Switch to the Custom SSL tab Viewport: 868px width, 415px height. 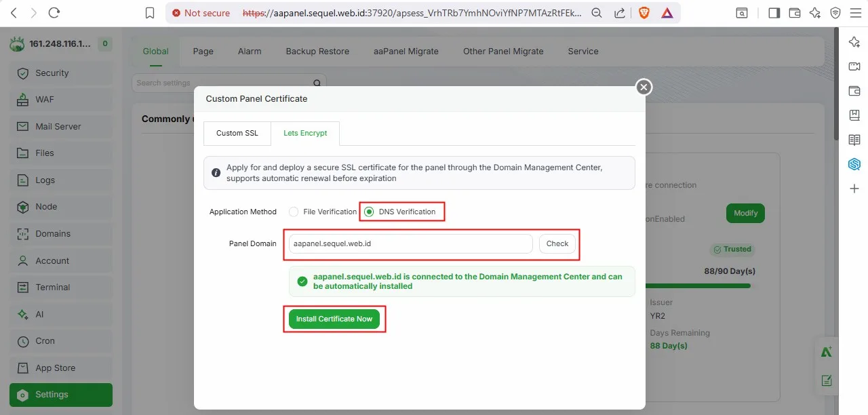[x=237, y=134]
